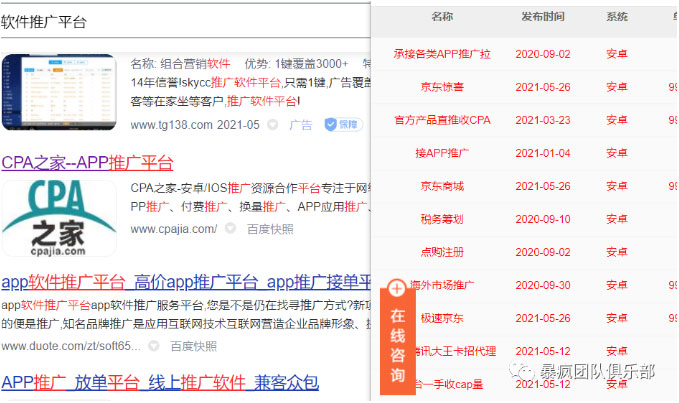This screenshot has height=403, width=679.
Task: Open the 接APP推广 entry
Action: click(442, 153)
